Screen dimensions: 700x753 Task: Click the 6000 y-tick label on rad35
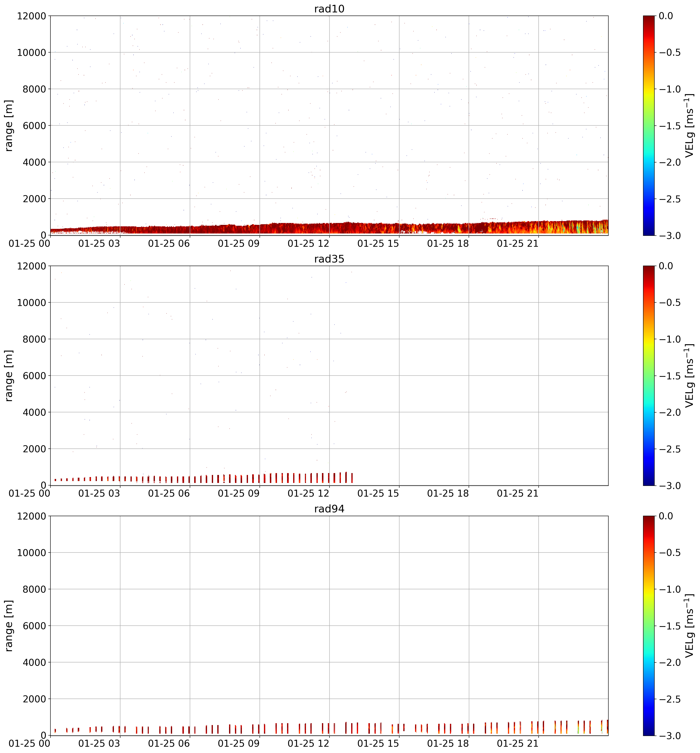34,375
